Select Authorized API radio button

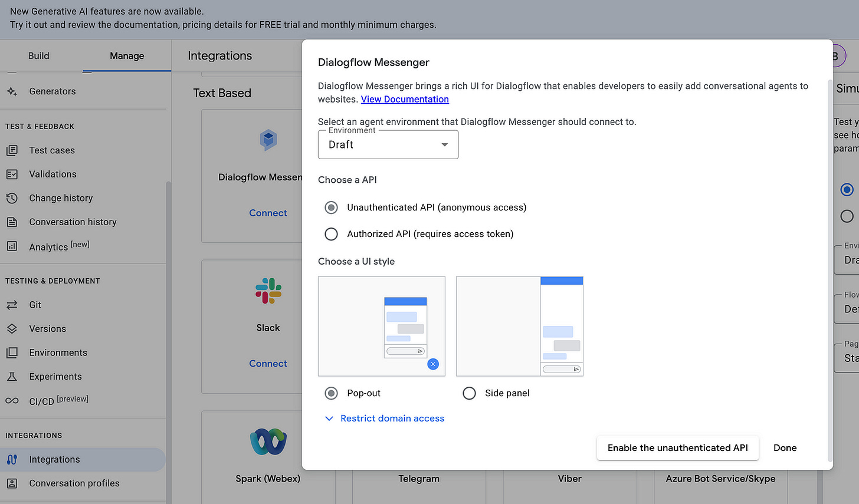point(332,234)
